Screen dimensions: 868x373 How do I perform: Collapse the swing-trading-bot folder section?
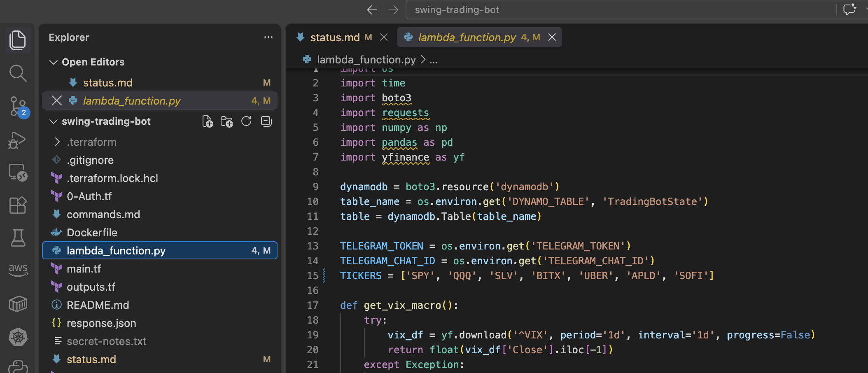click(x=53, y=121)
